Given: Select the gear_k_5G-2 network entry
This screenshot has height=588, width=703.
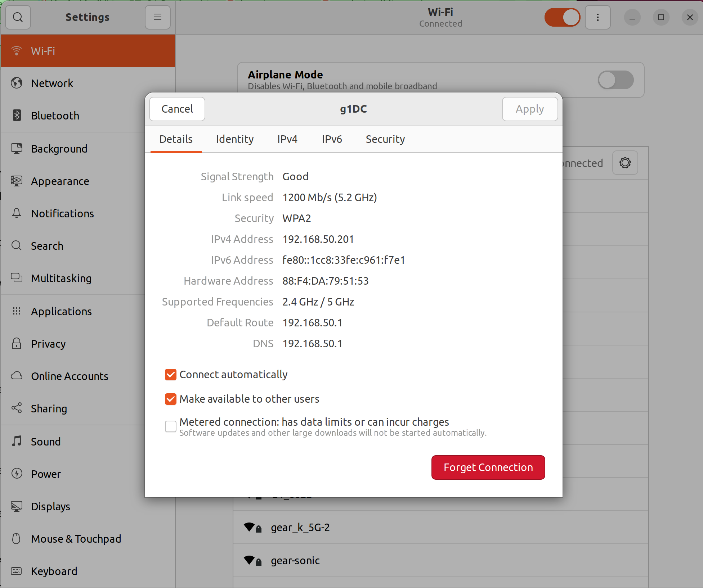Looking at the screenshot, I should point(300,528).
